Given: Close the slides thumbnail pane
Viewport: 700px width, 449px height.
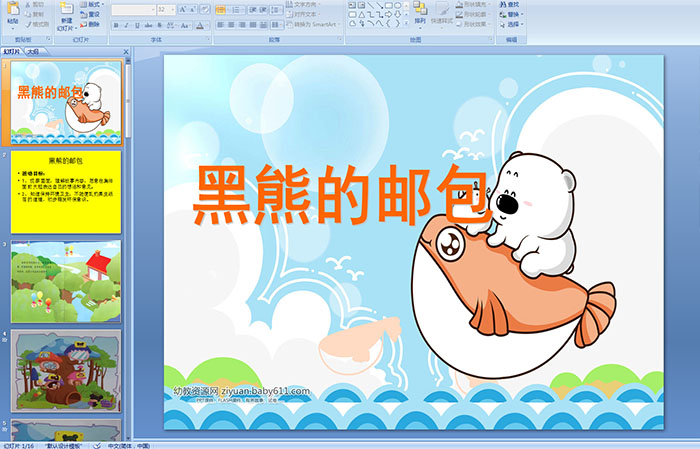Looking at the screenshot, I should point(126,52).
